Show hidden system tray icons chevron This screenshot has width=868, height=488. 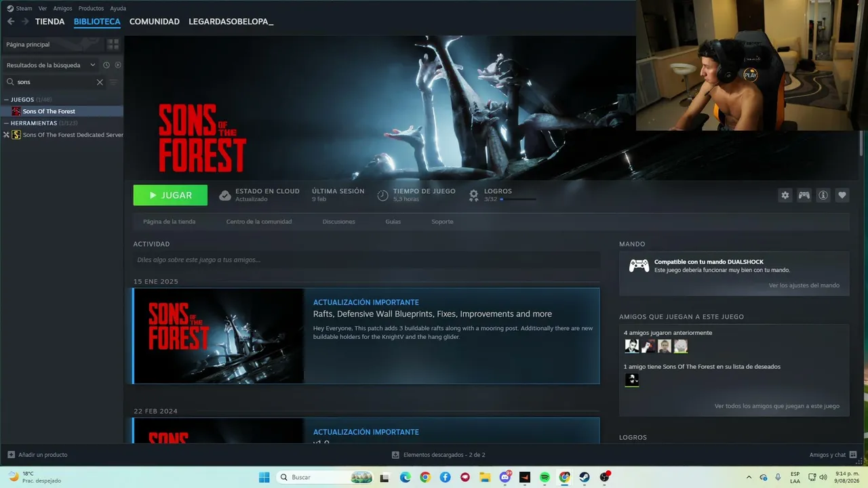tap(749, 477)
